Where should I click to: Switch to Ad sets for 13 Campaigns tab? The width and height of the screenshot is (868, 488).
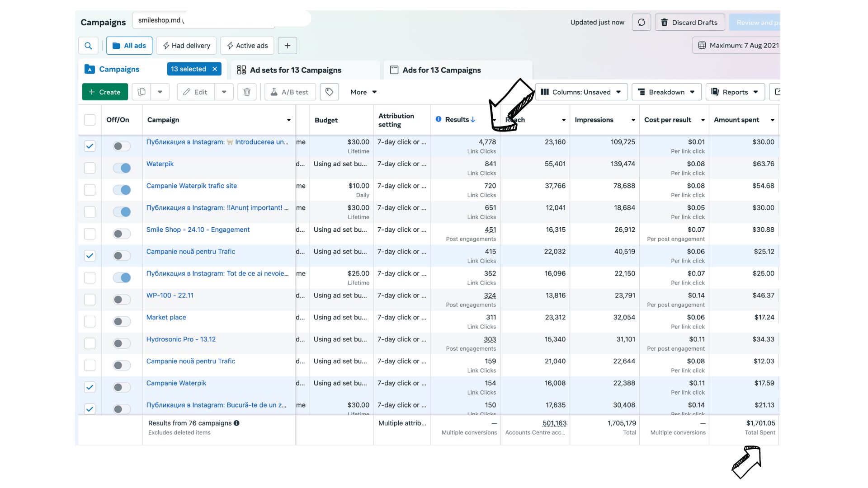tap(296, 70)
